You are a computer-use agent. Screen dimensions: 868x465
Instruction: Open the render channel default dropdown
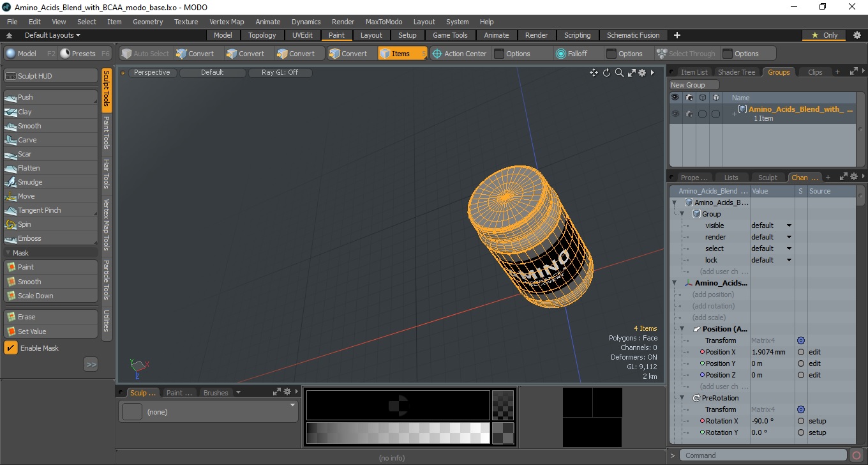(772, 237)
